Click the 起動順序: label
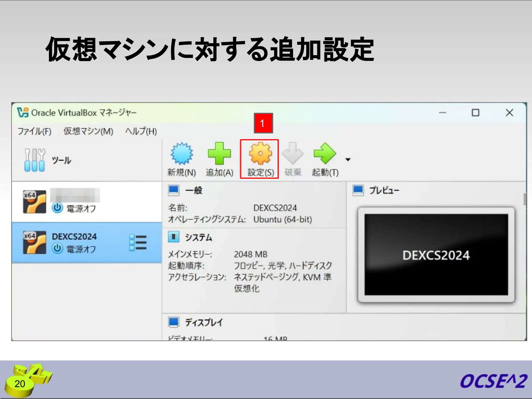The image size is (532, 399). tap(186, 266)
